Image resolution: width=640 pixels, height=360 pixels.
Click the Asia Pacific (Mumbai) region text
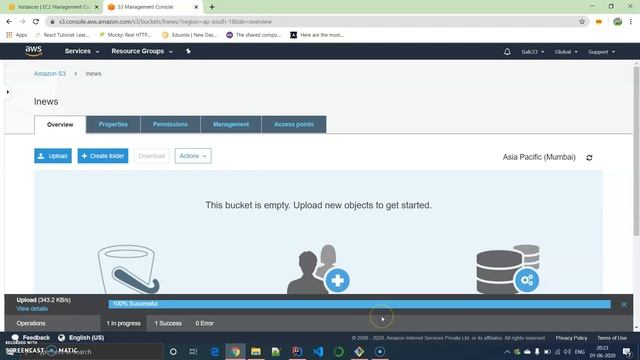(x=539, y=157)
